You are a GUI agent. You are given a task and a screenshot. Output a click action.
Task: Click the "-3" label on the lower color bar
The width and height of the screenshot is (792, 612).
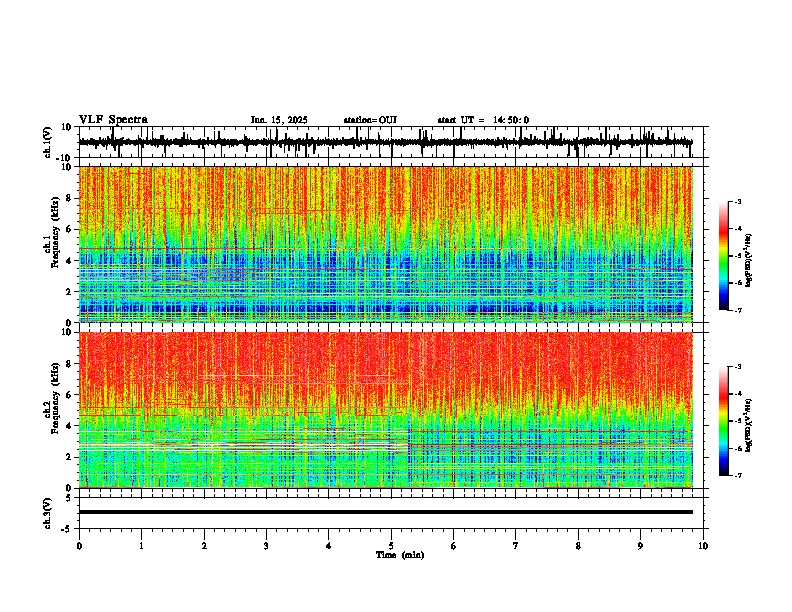click(737, 367)
